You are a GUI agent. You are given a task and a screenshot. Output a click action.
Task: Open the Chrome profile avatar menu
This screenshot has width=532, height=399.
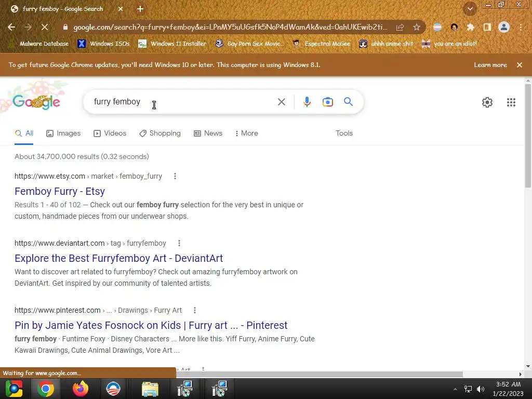coord(504,27)
